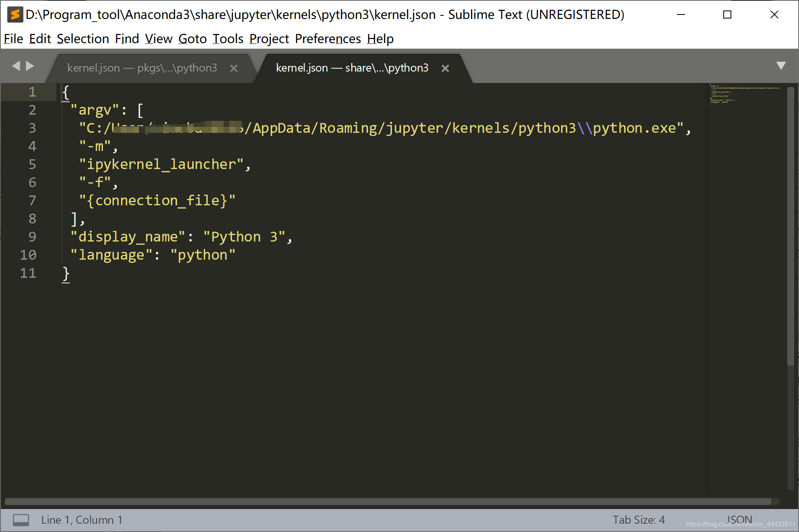Switch to kernel.json pkgs tab
Image resolution: width=799 pixels, height=532 pixels.
pyautogui.click(x=142, y=68)
